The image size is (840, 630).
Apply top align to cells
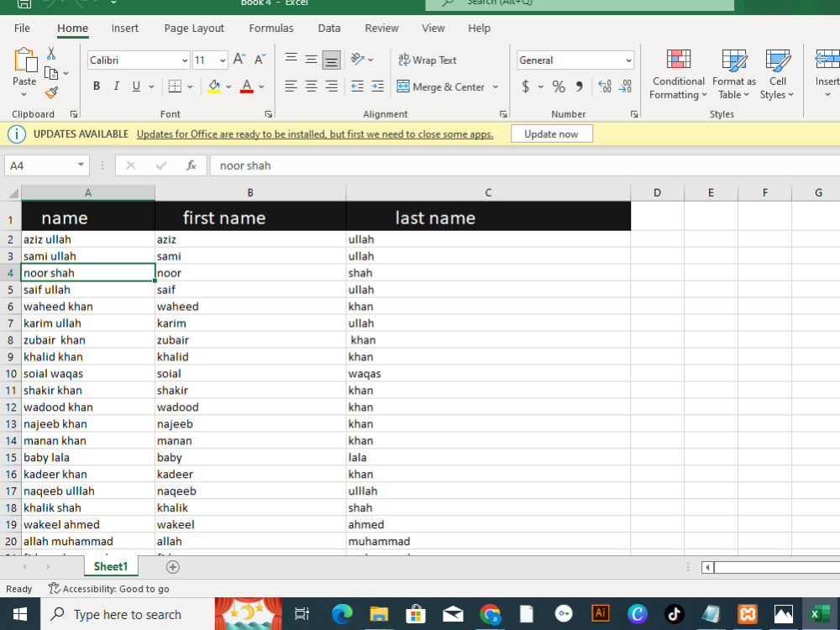click(291, 59)
